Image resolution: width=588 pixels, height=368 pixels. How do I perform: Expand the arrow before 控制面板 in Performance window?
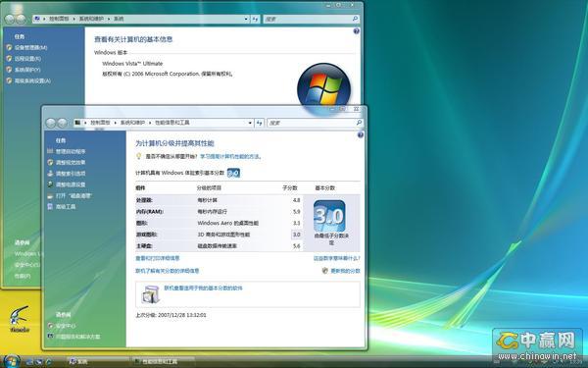85,123
